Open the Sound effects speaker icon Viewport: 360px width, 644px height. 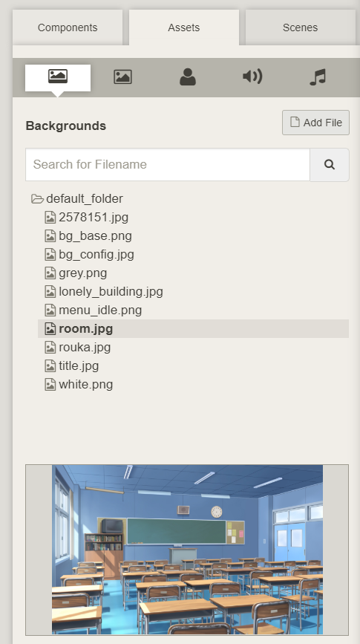(252, 77)
